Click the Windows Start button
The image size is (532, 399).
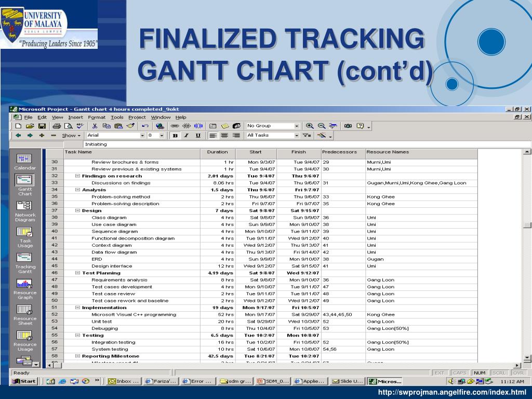(24, 381)
